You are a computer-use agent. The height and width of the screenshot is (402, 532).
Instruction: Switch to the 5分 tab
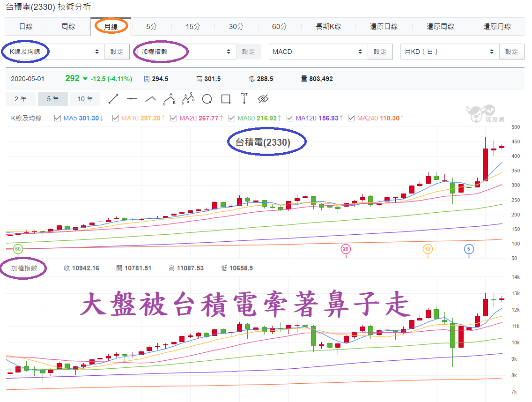(x=152, y=27)
